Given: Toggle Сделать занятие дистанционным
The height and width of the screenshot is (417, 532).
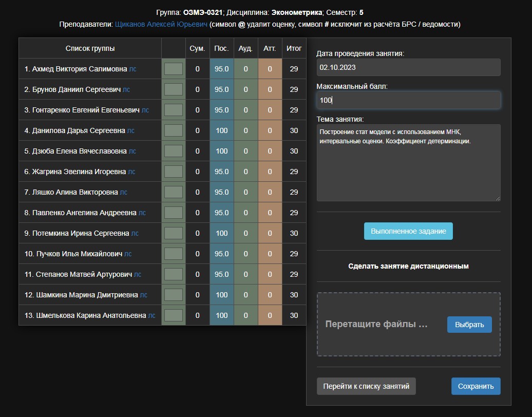Looking at the screenshot, I should [408, 266].
